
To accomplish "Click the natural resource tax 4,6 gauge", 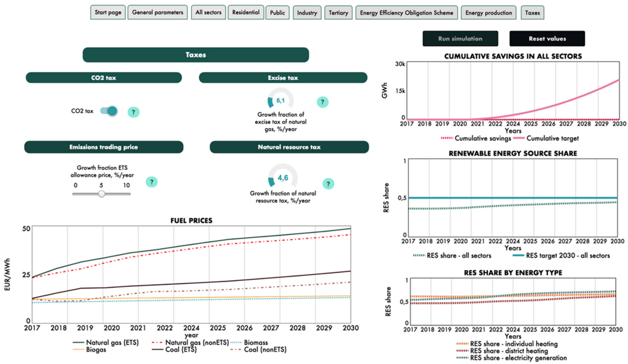I will coord(283,178).
